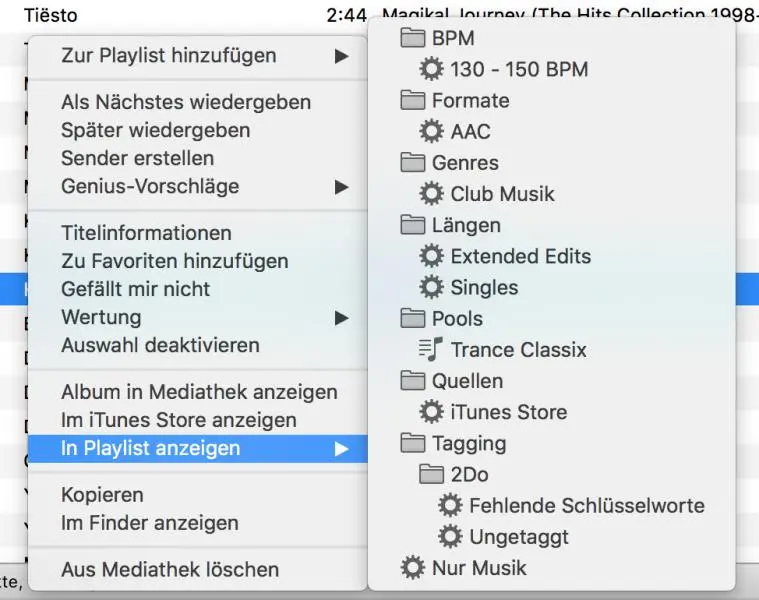Screen dimensions: 759x600
Task: Select the Fehlende Schlüsselworte playlist
Action: tap(586, 506)
